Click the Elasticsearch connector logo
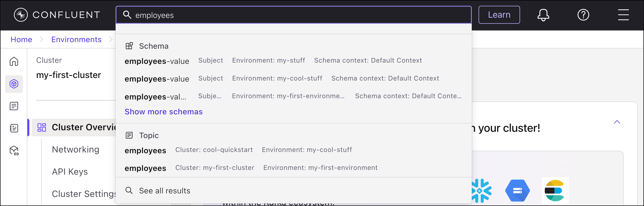 [555, 191]
